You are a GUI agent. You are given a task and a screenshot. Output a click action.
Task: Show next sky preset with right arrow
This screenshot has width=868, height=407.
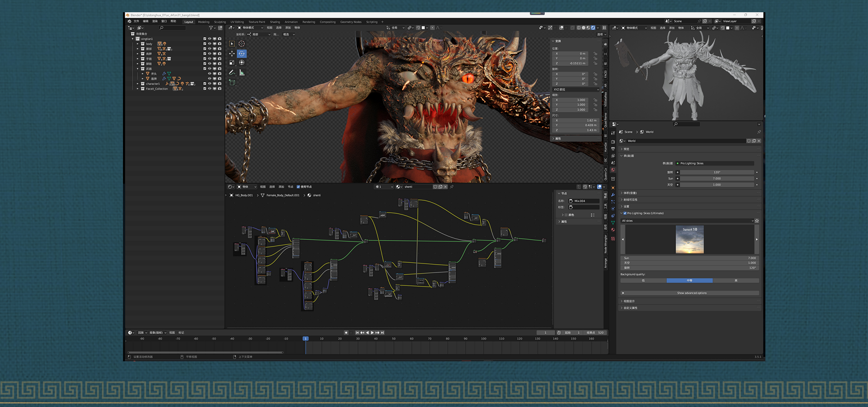(x=756, y=240)
